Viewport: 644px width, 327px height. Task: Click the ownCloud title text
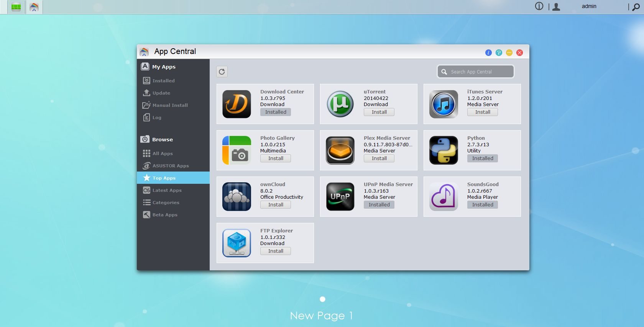click(x=273, y=185)
